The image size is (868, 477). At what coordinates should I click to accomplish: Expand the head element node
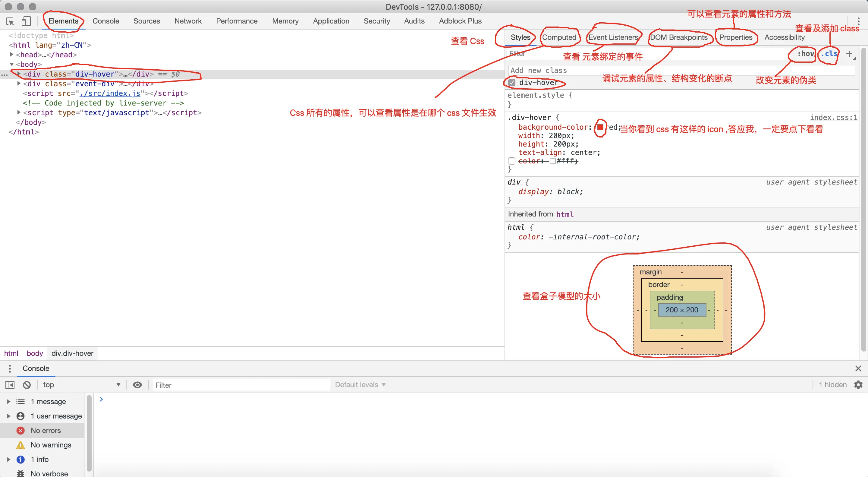tap(12, 54)
